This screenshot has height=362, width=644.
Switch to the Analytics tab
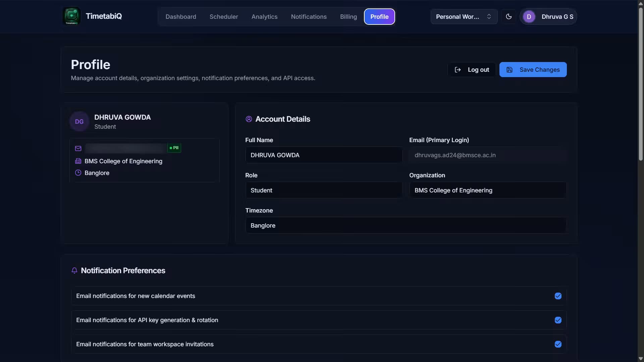point(264,16)
